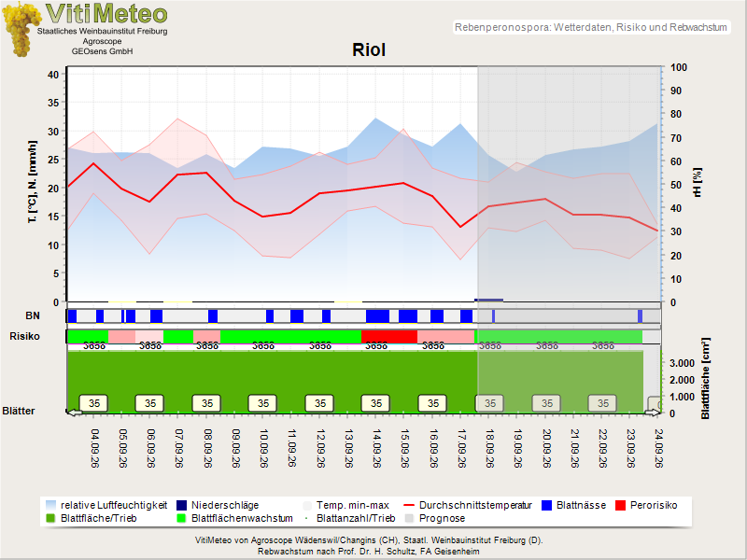Click the red Perorisiko legend swatch
Image resolution: width=747 pixels, height=560 pixels.
620,505
